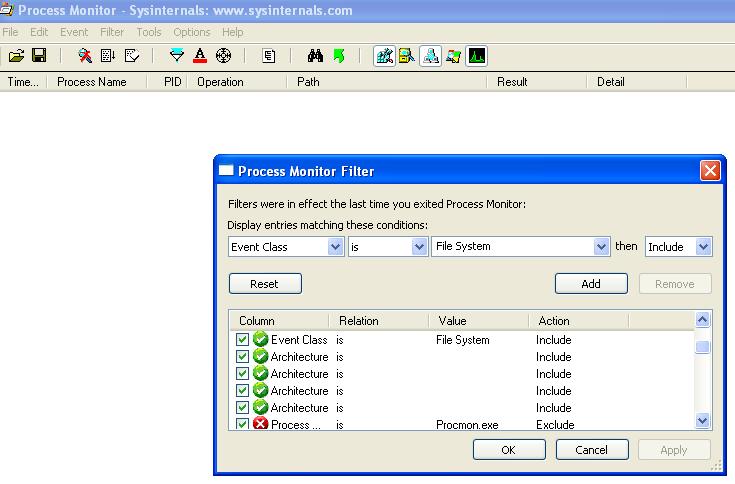Click filter list scrollbar down arrow
Image resolution: width=735 pixels, height=484 pixels.
point(702,421)
